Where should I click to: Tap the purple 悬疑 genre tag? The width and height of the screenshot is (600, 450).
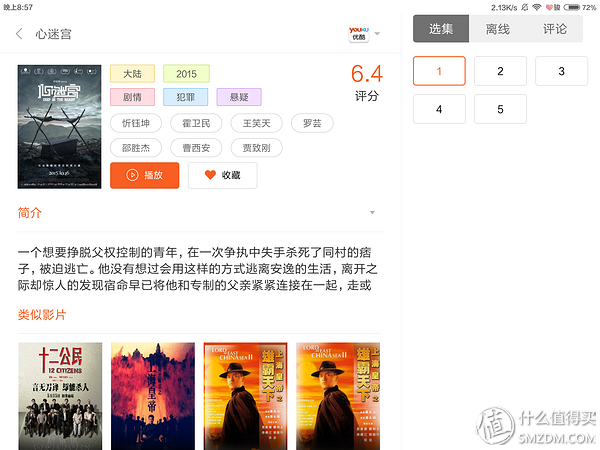click(238, 97)
